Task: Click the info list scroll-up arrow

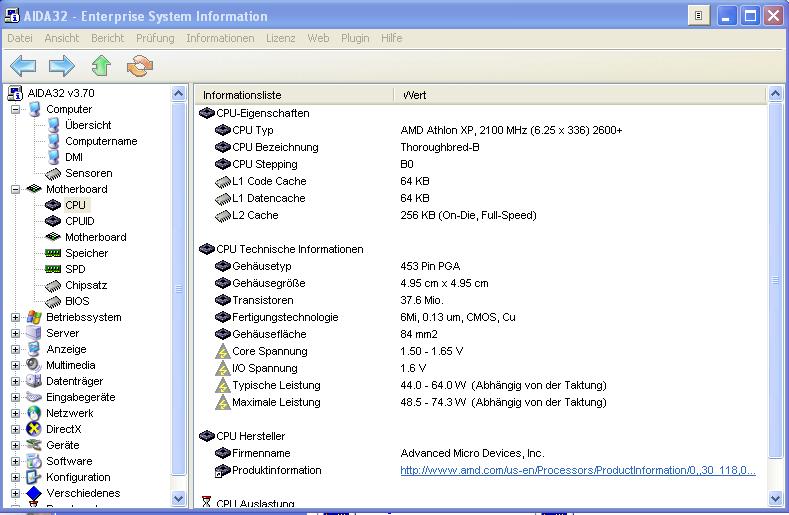Action: pos(775,94)
